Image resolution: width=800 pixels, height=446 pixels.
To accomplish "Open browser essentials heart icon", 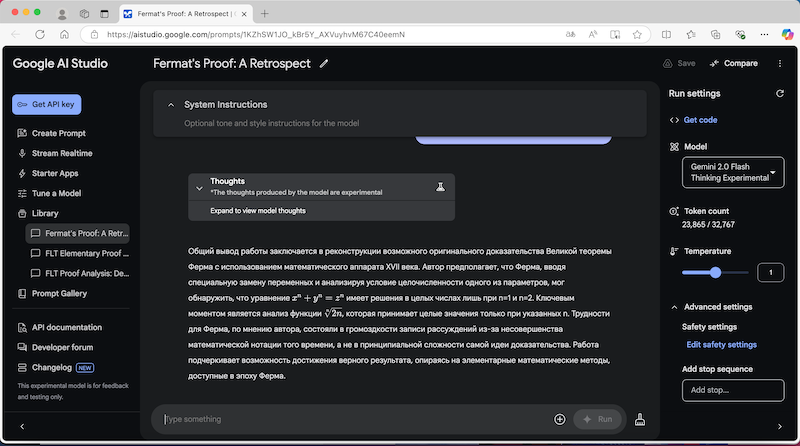I will pyautogui.click(x=740, y=34).
